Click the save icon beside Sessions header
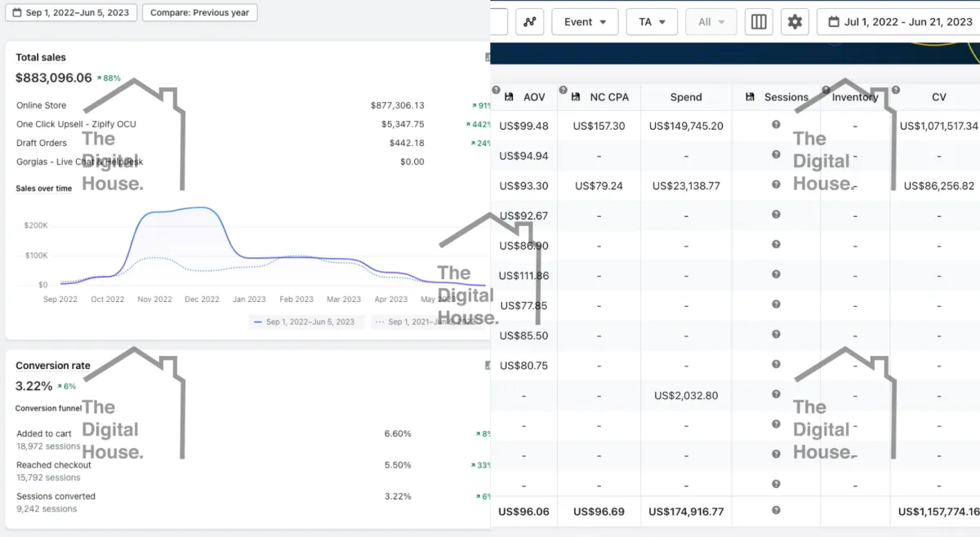 [x=750, y=97]
